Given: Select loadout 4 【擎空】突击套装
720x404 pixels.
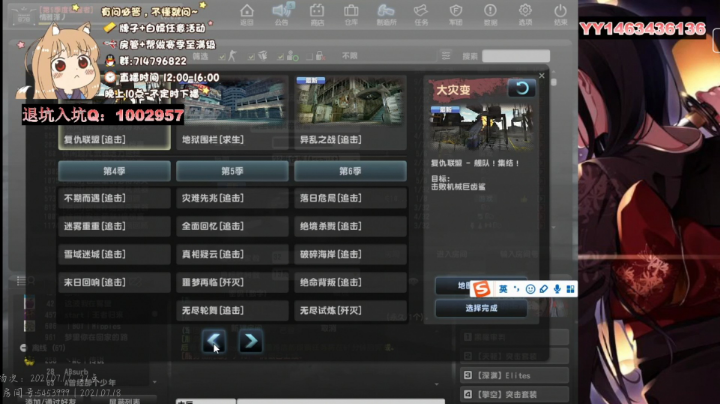Looking at the screenshot, I should coord(514,394).
